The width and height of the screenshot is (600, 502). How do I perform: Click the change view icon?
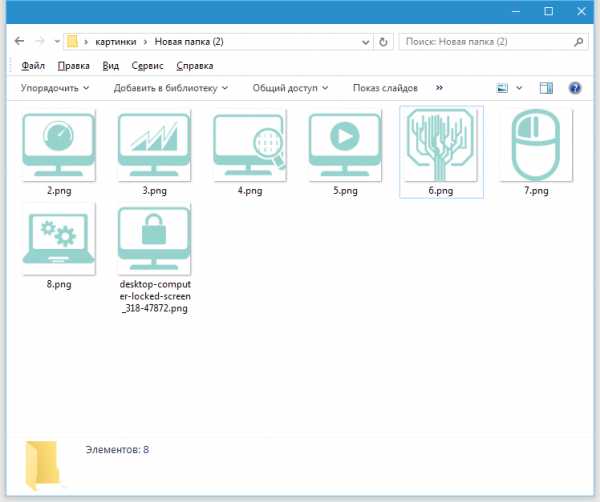[504, 88]
